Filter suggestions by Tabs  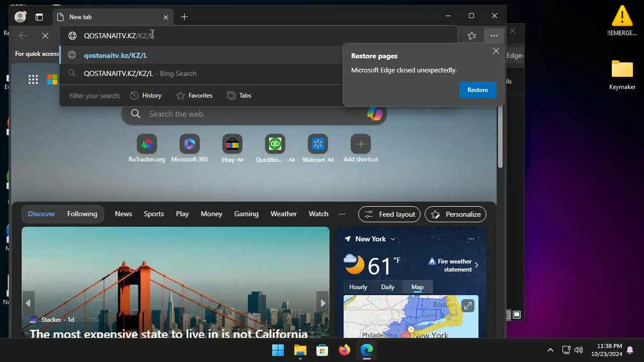coord(239,96)
